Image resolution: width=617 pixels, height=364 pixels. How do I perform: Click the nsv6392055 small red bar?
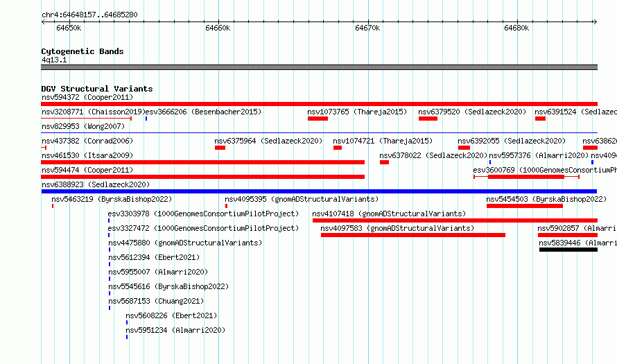(x=464, y=148)
